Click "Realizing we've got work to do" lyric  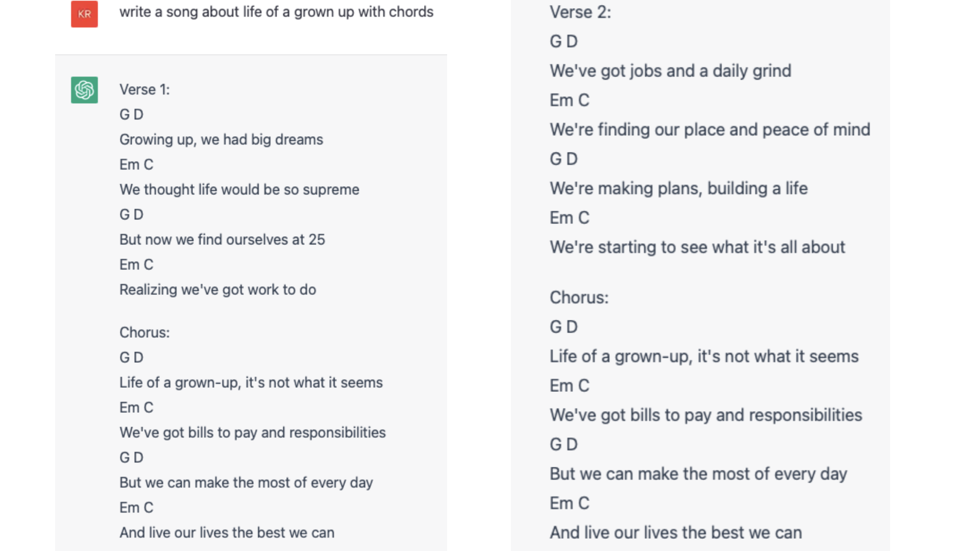click(217, 289)
